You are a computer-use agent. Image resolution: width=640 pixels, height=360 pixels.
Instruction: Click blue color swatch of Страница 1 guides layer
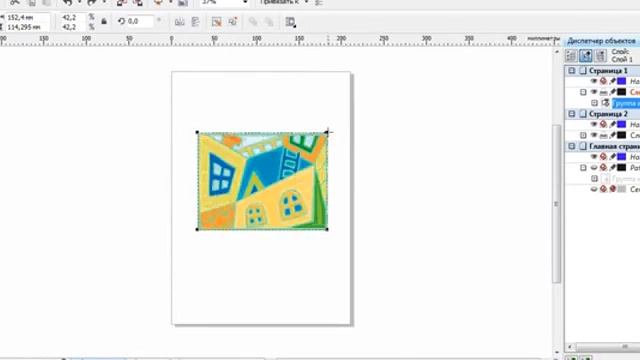pos(622,81)
